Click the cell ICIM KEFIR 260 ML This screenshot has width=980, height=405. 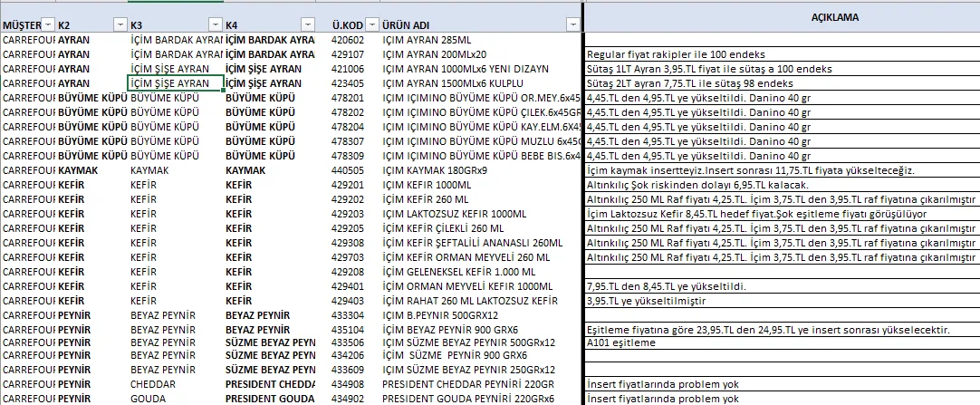[x=426, y=199]
